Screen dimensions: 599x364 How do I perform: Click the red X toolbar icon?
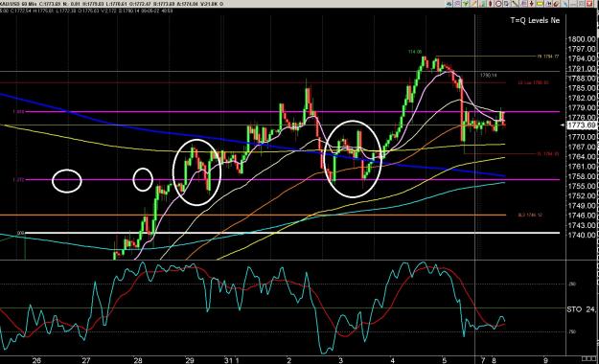coord(589,4)
